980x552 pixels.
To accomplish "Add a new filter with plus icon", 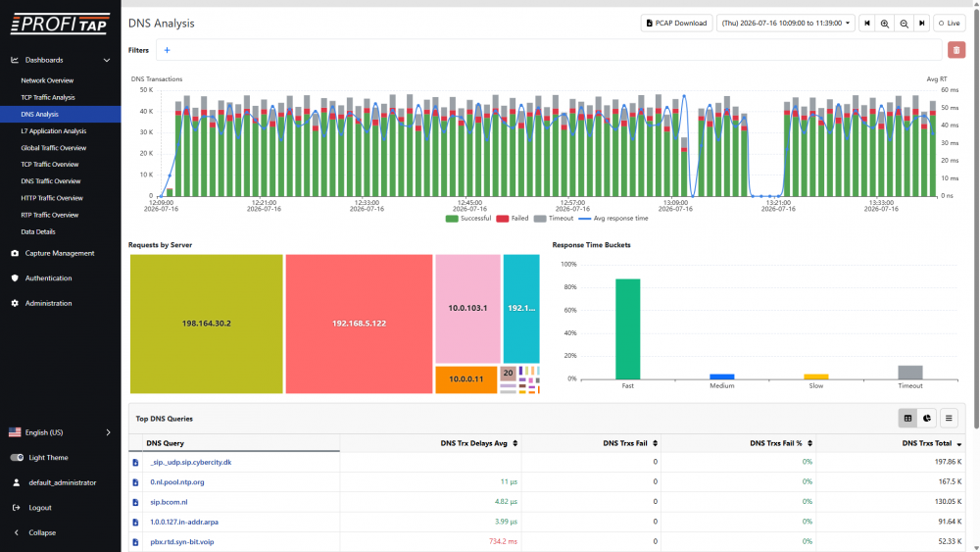I will pyautogui.click(x=167, y=50).
